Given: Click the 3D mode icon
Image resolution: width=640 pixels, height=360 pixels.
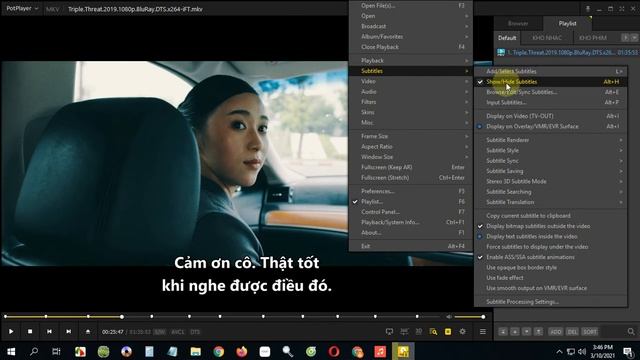Looking at the screenshot, I should (418, 331).
